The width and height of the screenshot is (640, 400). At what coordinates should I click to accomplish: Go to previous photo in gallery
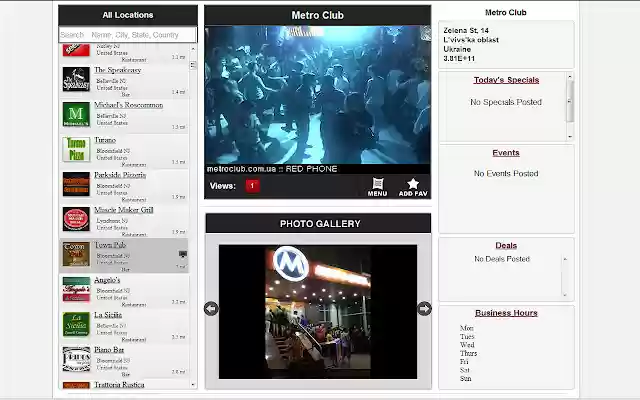(x=211, y=309)
